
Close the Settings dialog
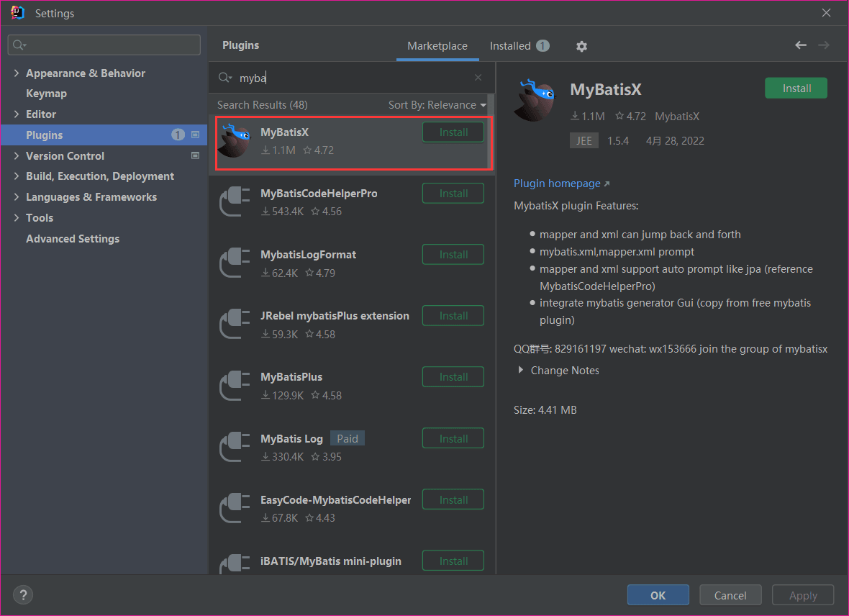tap(826, 12)
